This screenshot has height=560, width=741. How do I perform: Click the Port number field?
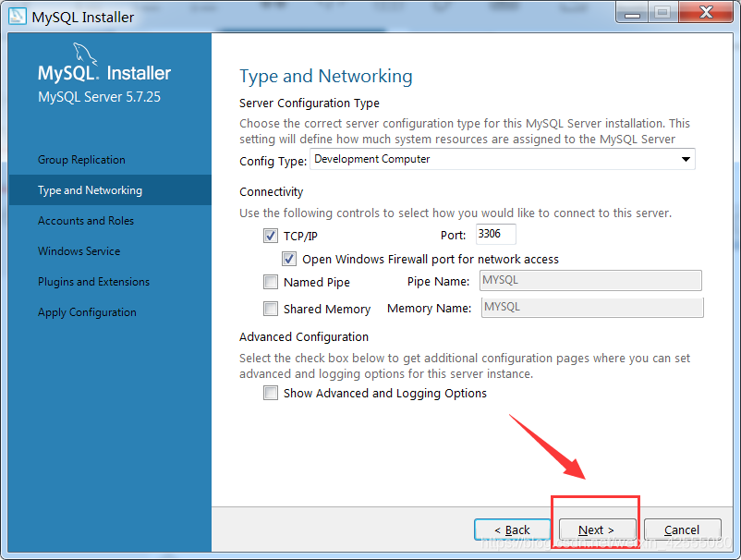click(496, 234)
